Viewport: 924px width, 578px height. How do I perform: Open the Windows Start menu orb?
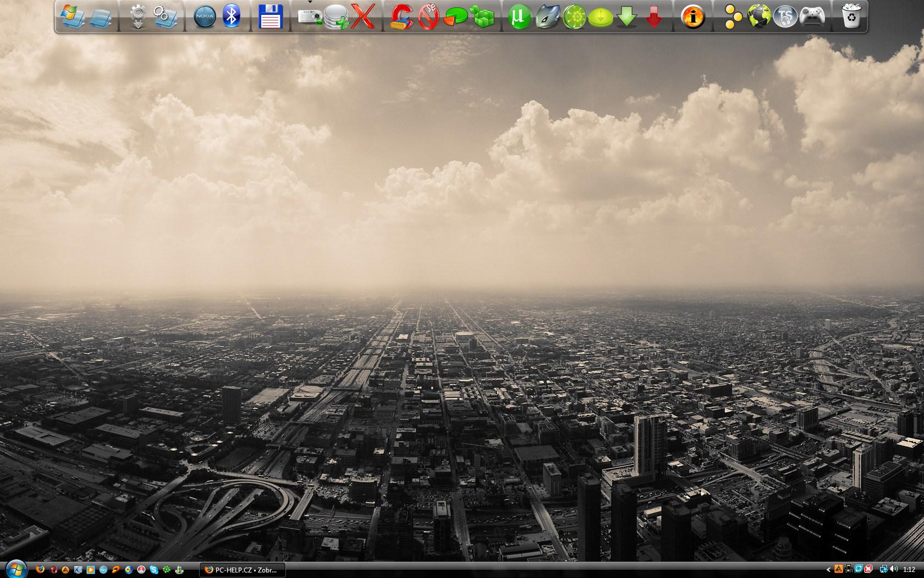click(15, 569)
